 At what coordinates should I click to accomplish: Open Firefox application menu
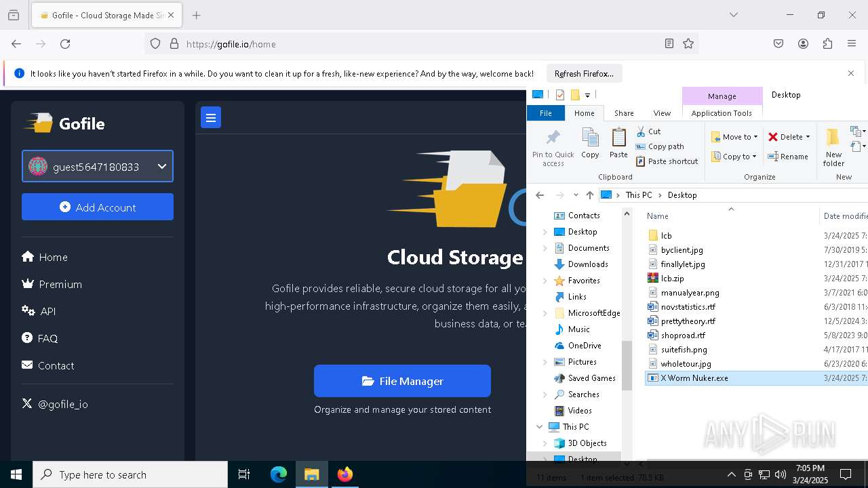pos(852,44)
